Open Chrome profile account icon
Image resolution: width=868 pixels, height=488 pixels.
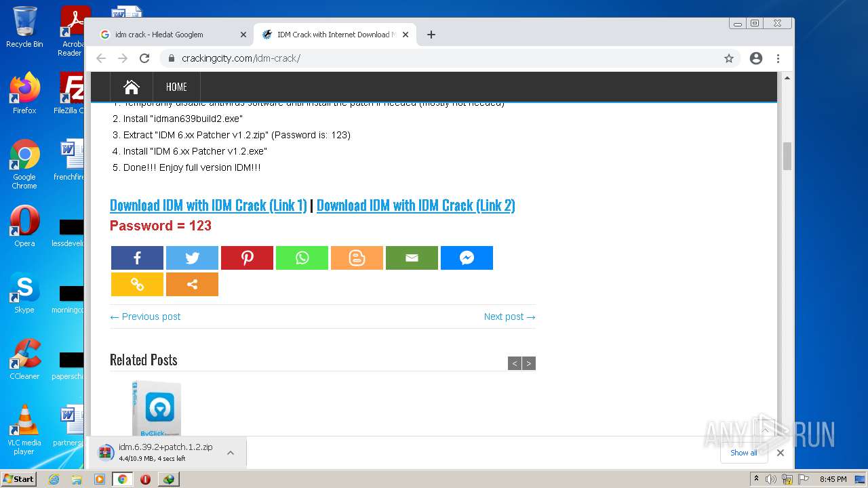[756, 58]
